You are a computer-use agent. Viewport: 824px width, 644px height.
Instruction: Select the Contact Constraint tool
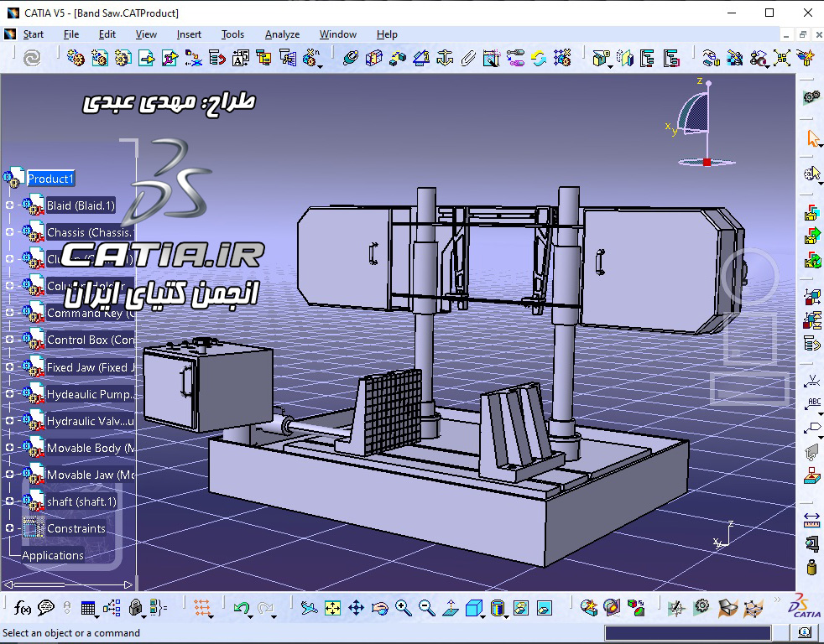tap(374, 58)
